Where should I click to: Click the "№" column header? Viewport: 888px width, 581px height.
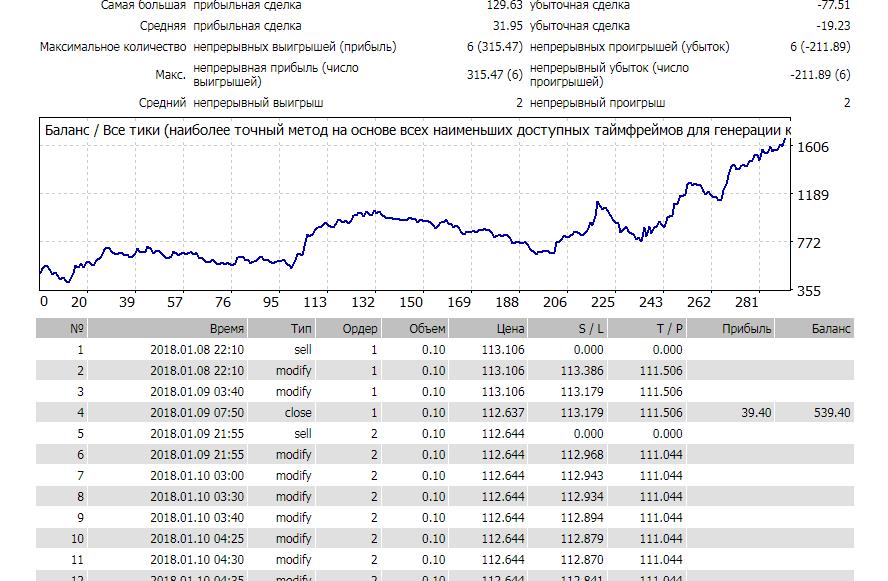(x=77, y=328)
